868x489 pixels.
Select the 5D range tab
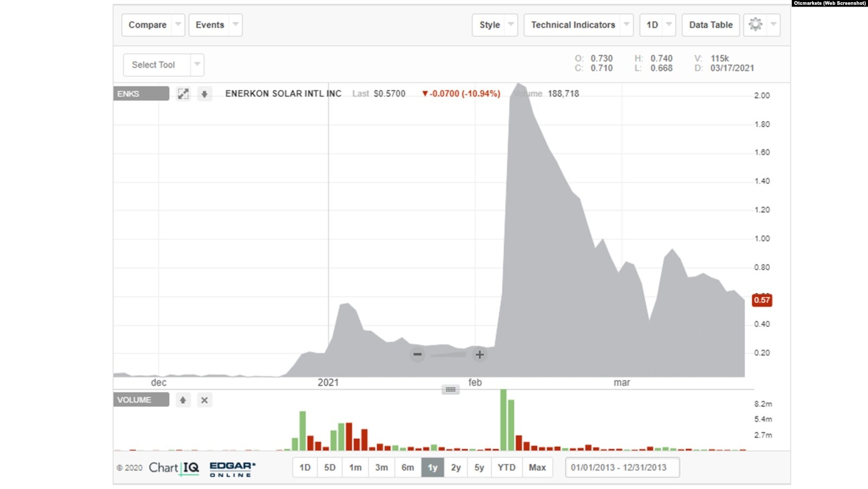pos(330,468)
